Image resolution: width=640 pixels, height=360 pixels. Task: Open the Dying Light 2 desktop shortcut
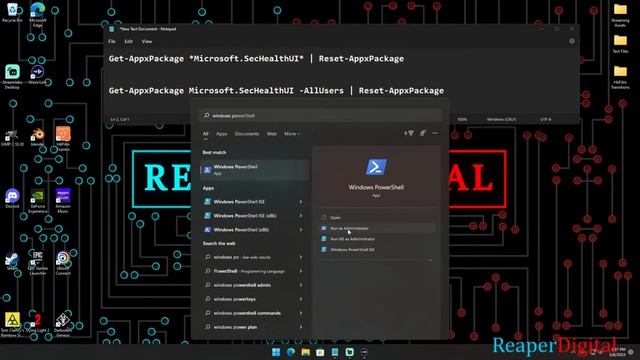38,322
